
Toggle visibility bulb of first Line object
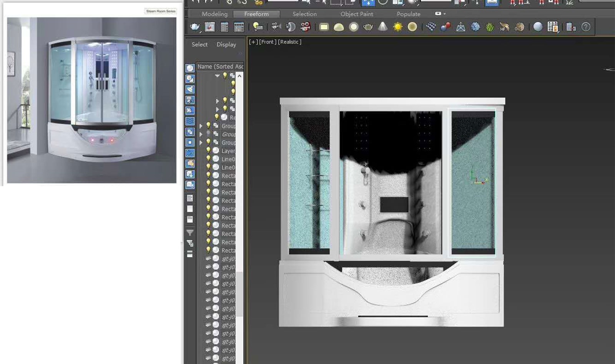208,159
